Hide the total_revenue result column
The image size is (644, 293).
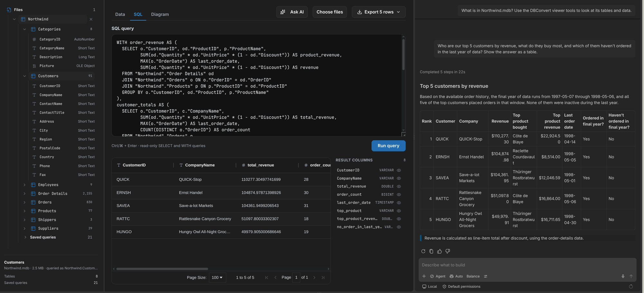tap(399, 186)
